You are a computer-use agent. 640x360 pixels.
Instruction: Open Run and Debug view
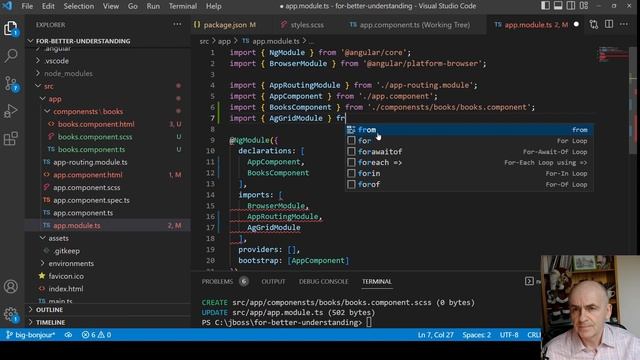coord(11,111)
